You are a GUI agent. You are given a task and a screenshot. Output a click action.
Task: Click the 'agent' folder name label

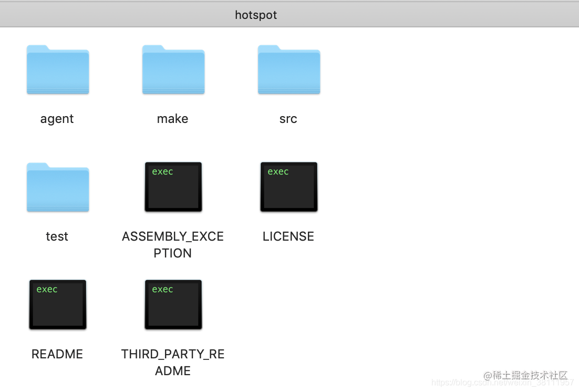tap(57, 119)
